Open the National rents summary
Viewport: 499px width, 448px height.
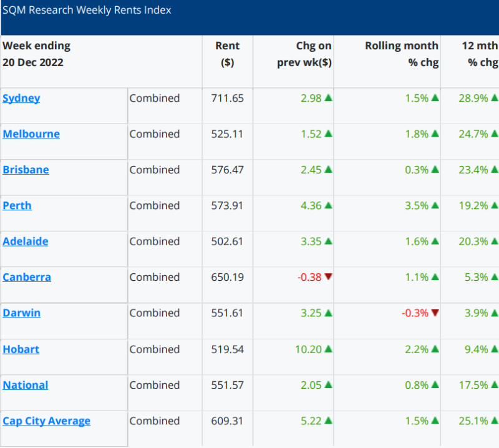[26, 385]
